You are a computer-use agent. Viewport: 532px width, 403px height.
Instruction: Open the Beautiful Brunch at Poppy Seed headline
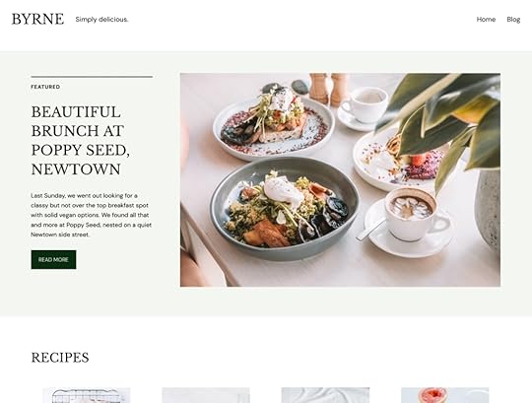(81, 141)
